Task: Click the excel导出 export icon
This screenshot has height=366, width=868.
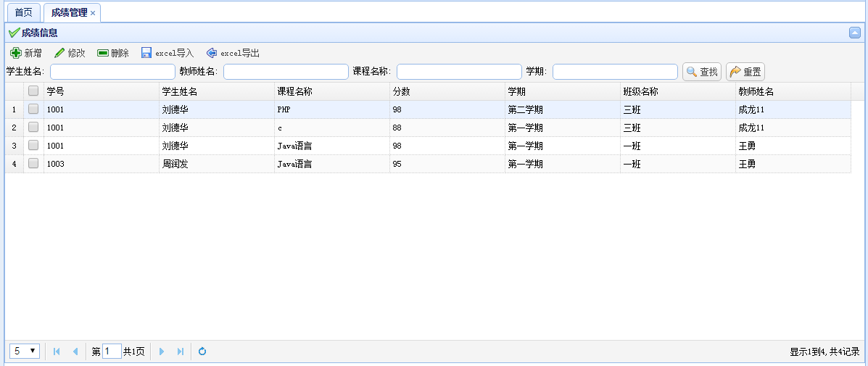Action: tap(212, 53)
